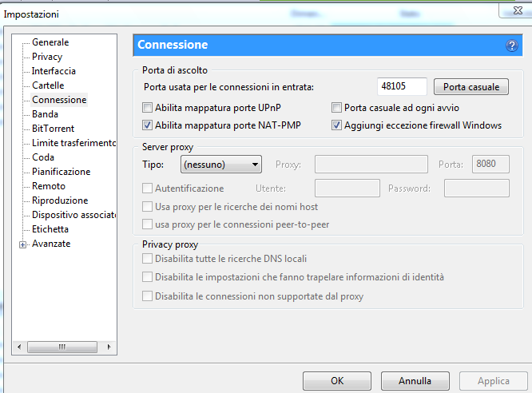Expand the Avanzate tree node

[x=22, y=244]
